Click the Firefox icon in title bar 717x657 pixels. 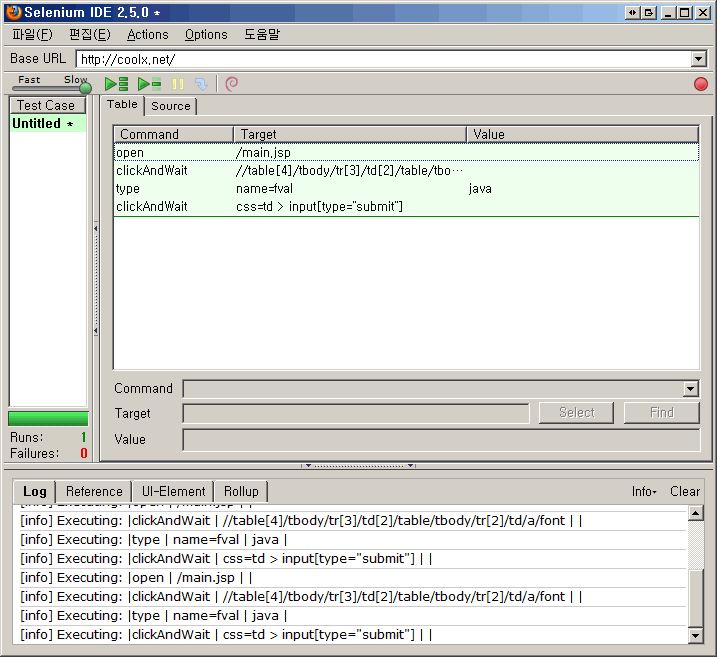coord(11,12)
